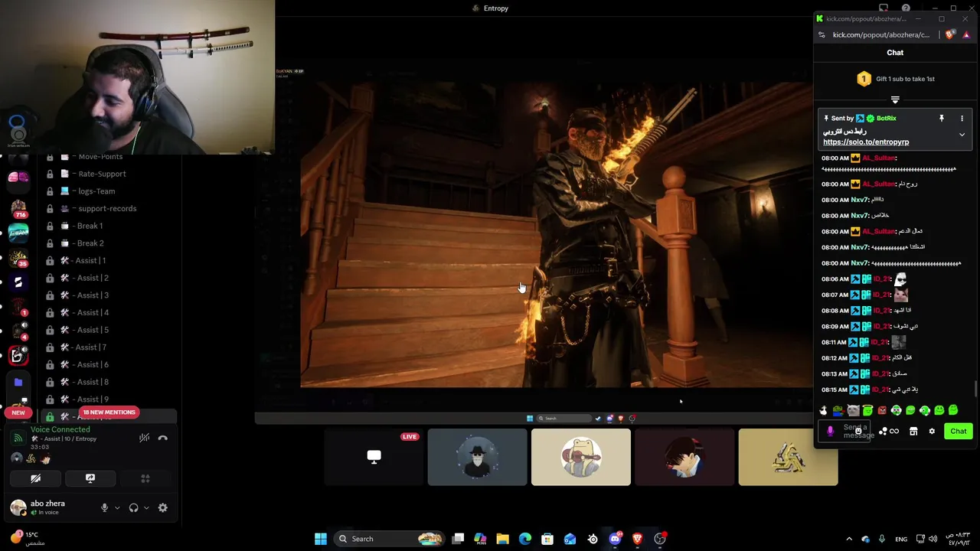Click the Kick chat scrollbar
The width and height of the screenshot is (980, 551).
pyautogui.click(x=975, y=390)
